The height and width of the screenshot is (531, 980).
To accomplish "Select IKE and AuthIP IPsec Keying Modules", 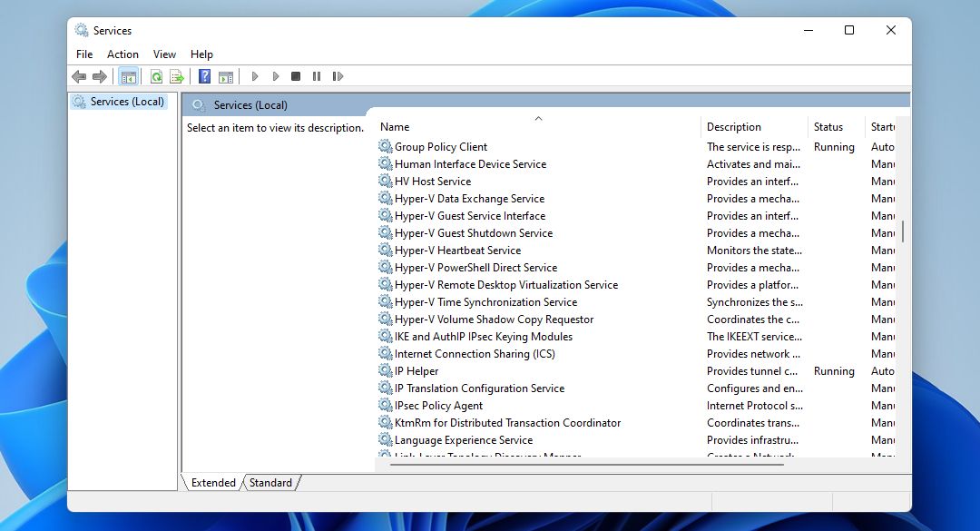I will (483, 337).
